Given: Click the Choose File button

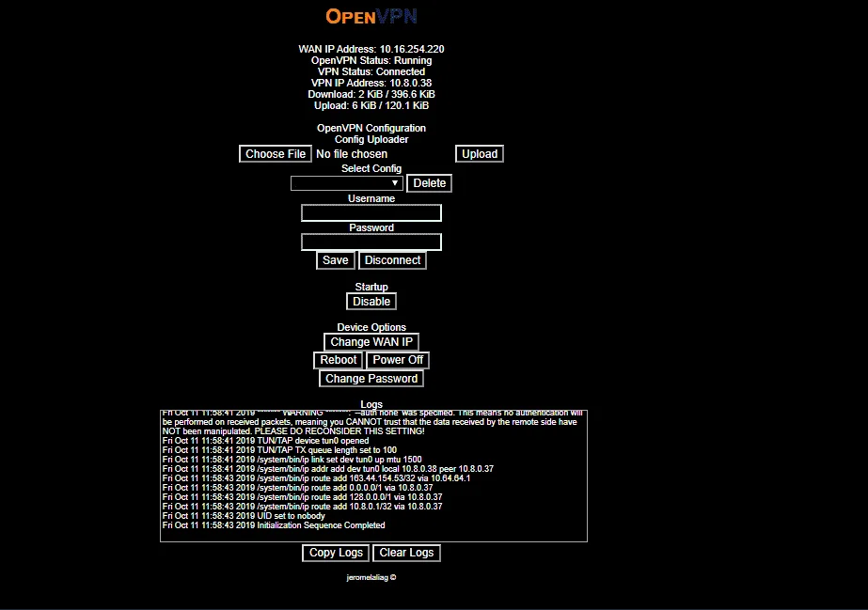Looking at the screenshot, I should click(x=276, y=154).
